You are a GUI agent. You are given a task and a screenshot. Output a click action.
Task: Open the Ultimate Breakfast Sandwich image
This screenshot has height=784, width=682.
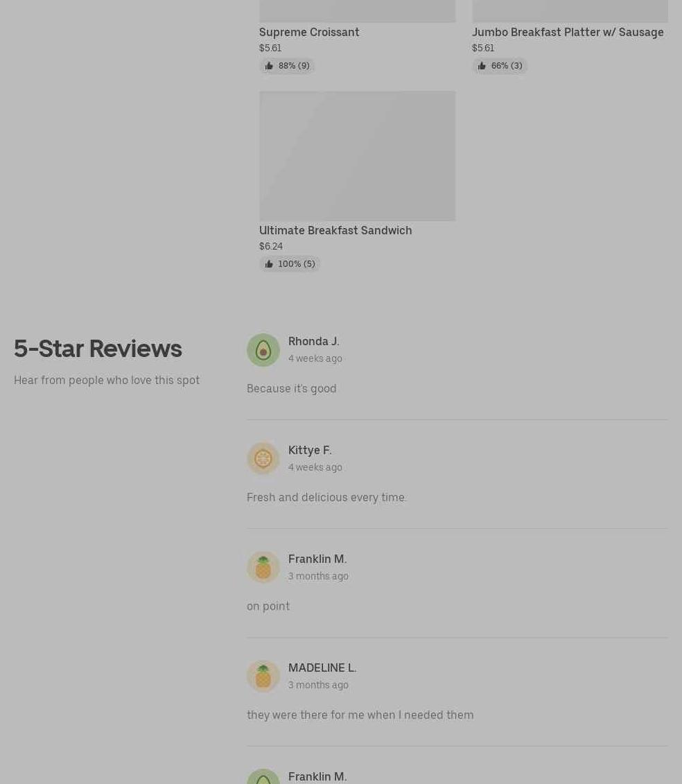tap(357, 156)
